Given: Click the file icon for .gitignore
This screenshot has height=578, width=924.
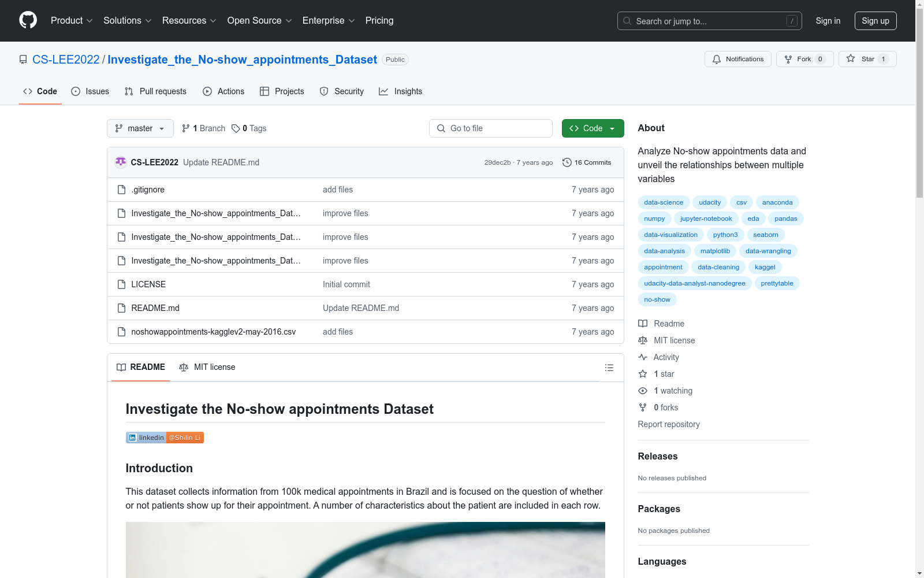Looking at the screenshot, I should pyautogui.click(x=121, y=190).
